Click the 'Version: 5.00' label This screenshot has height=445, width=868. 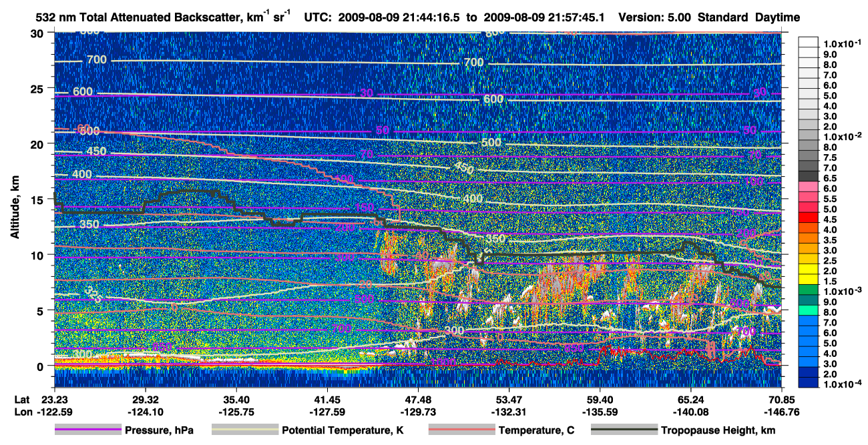coord(655,17)
